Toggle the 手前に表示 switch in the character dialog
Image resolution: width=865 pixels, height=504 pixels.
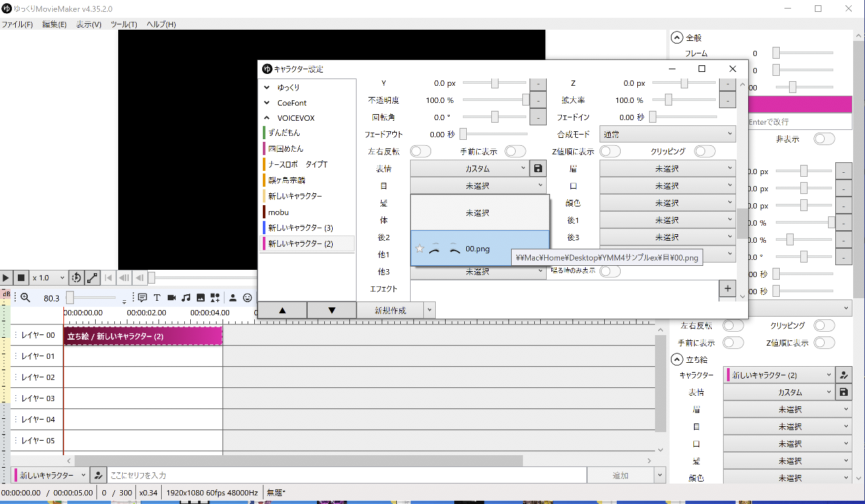pyautogui.click(x=515, y=152)
